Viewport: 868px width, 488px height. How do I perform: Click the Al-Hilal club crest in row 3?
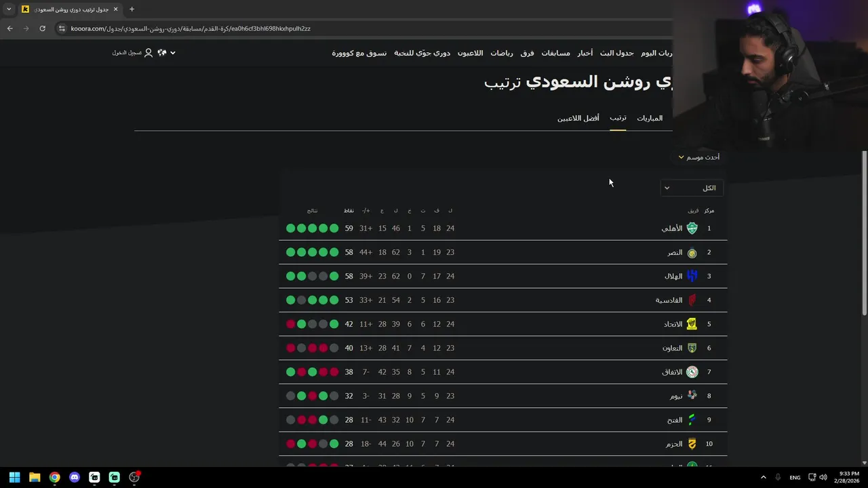[692, 277]
